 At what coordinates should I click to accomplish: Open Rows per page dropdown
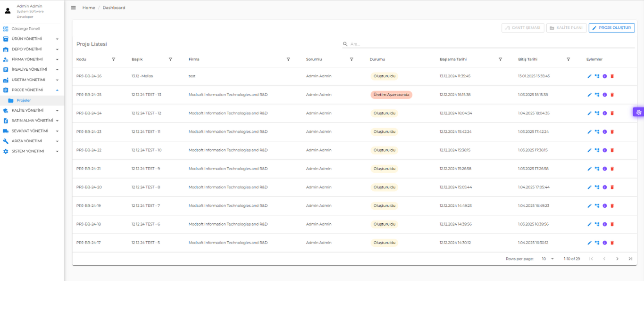click(x=548, y=259)
